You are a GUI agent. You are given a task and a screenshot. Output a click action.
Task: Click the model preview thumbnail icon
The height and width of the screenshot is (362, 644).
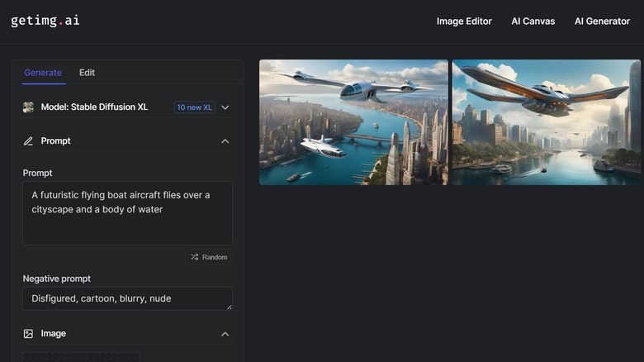point(28,107)
